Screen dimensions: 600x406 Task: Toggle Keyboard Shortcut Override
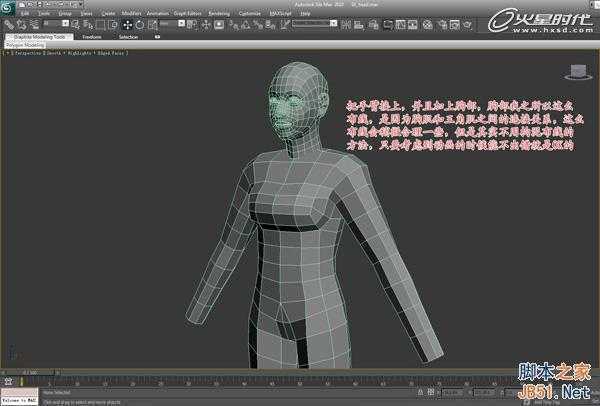(219, 25)
